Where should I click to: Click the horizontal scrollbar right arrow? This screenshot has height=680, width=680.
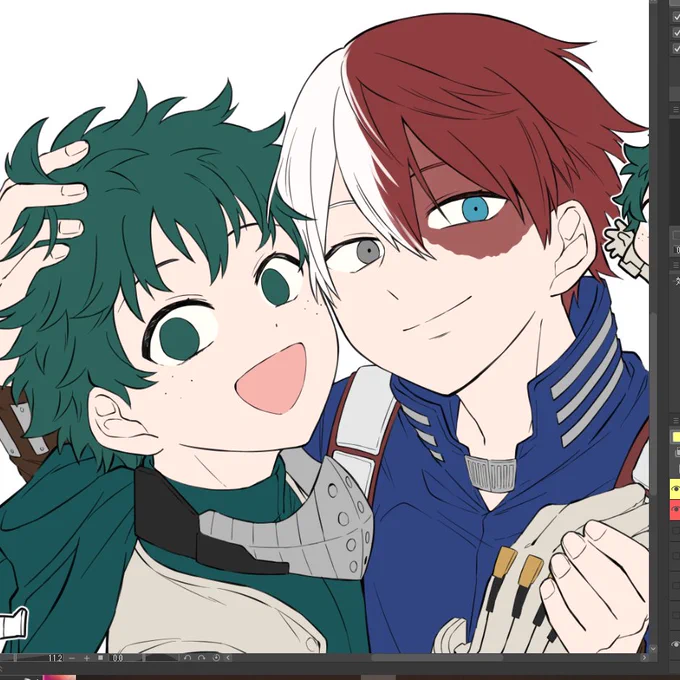[644, 658]
